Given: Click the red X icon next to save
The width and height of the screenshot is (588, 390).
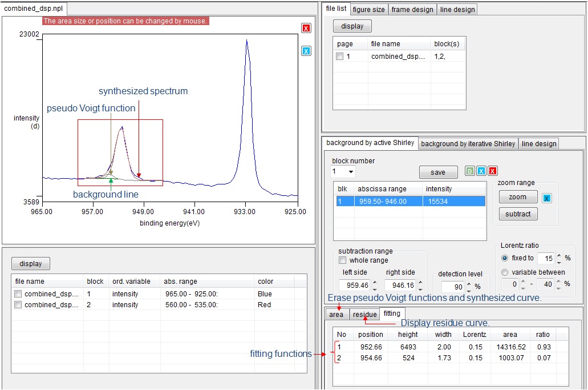Looking at the screenshot, I should pos(493,171).
